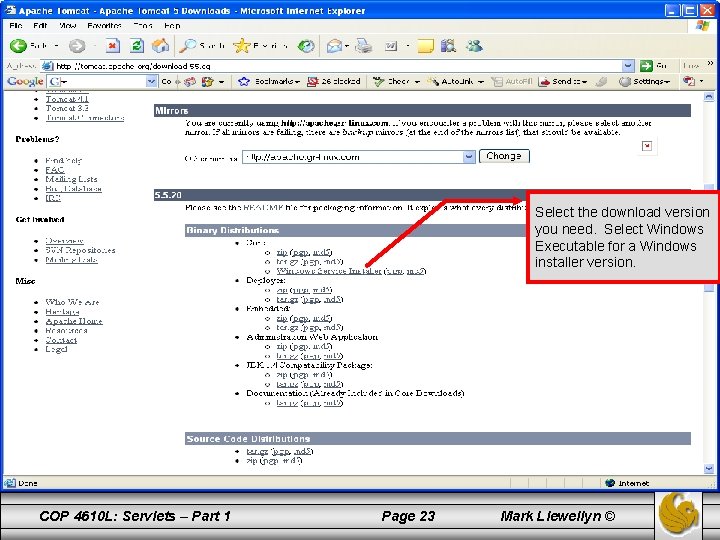Click the Research books icon
This screenshot has height=540, width=720.
tap(448, 45)
